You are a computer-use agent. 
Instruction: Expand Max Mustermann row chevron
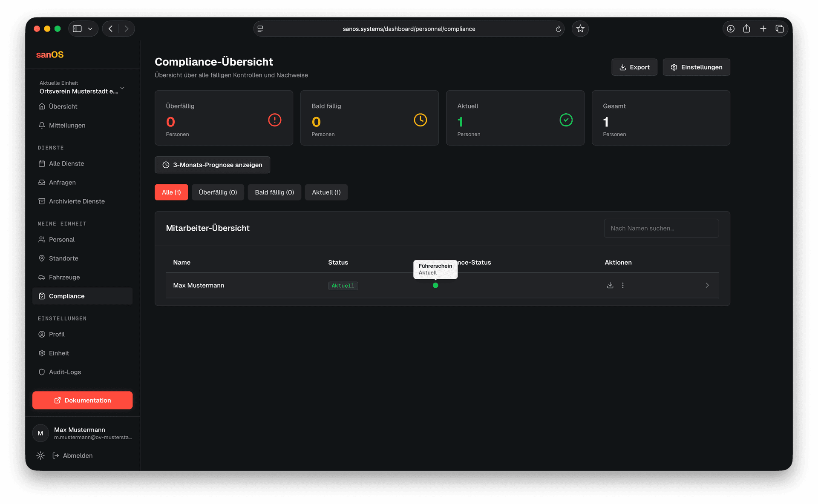707,285
